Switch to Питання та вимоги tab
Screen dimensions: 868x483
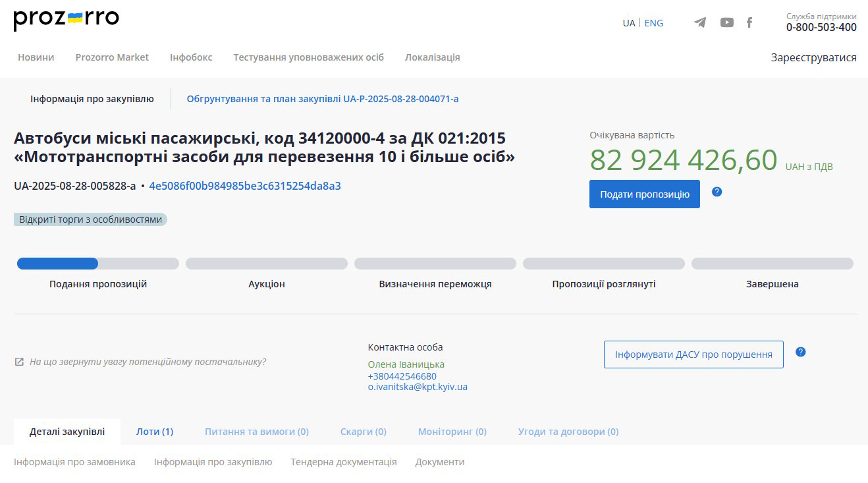click(x=256, y=432)
